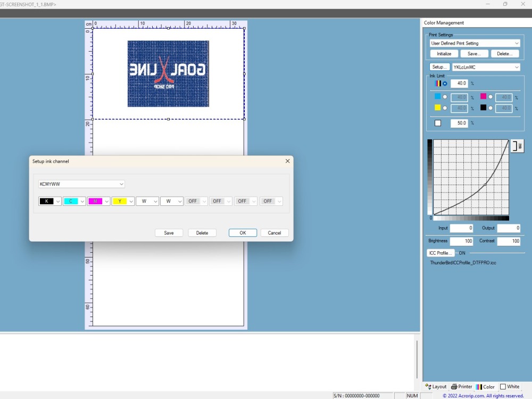
Task: Click Delete in Setup ink channel dialog
Action: tap(202, 233)
